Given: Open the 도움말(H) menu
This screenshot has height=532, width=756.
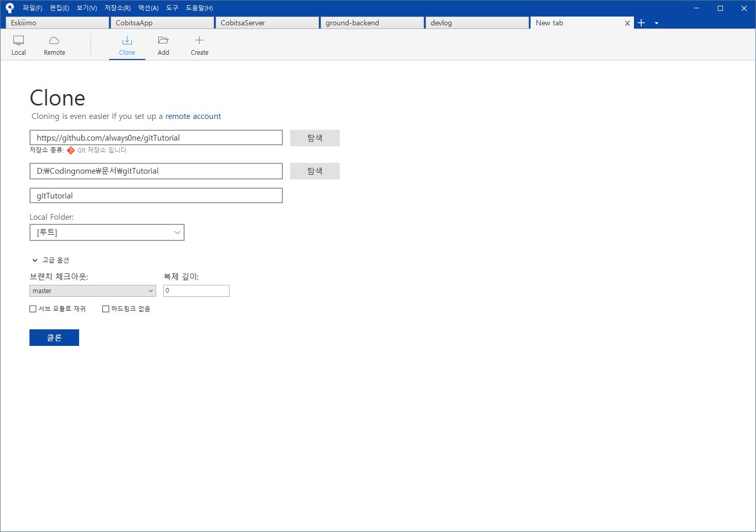Looking at the screenshot, I should [199, 8].
